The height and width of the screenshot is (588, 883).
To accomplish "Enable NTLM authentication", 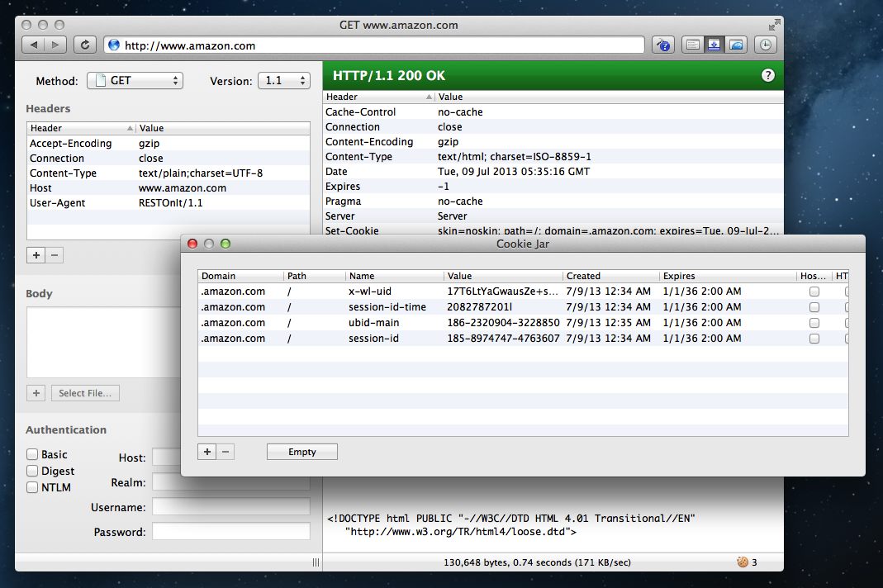I will (32, 487).
